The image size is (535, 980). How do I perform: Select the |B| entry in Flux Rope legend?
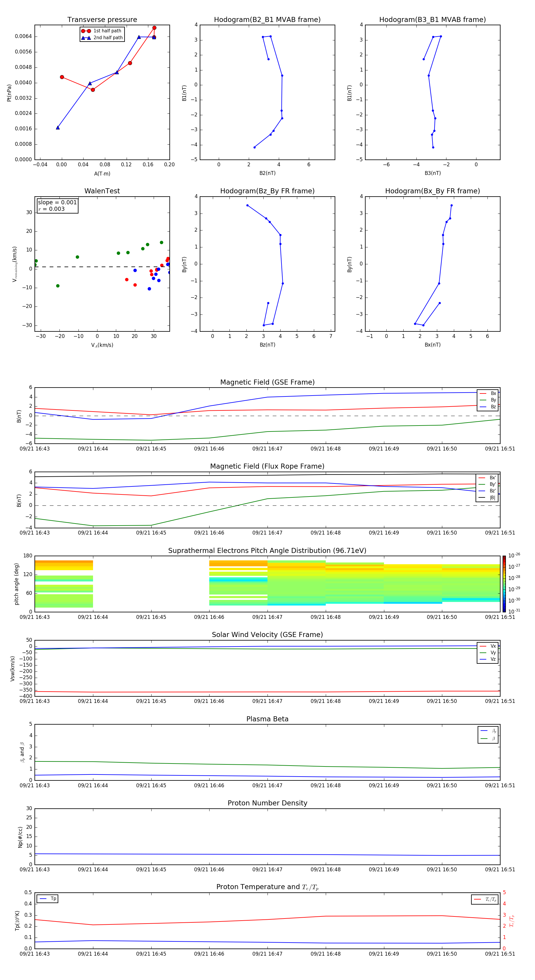click(487, 498)
